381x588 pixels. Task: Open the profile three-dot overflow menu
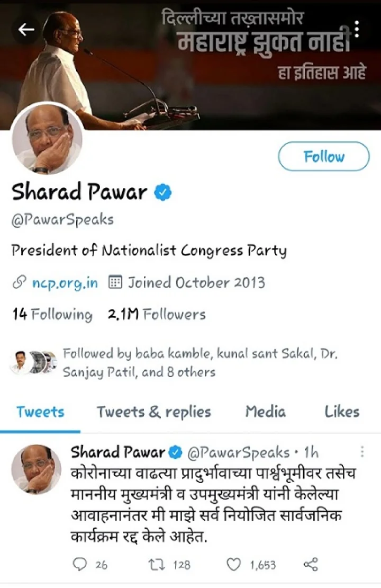[x=357, y=29]
